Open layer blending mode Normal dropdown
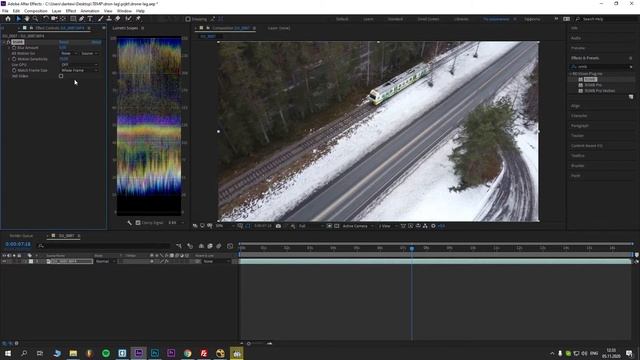This screenshot has width=640, height=360. coord(105,261)
